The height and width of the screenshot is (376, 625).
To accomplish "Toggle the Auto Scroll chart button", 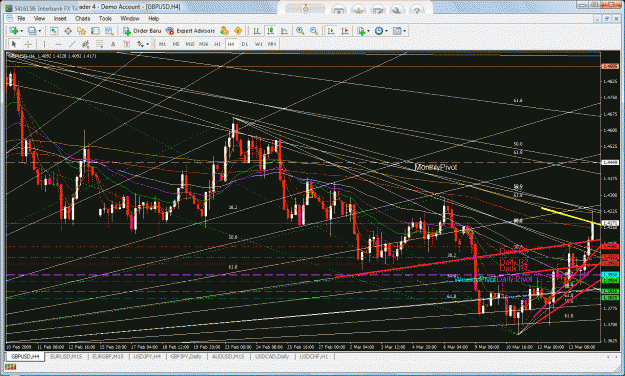I will [331, 31].
